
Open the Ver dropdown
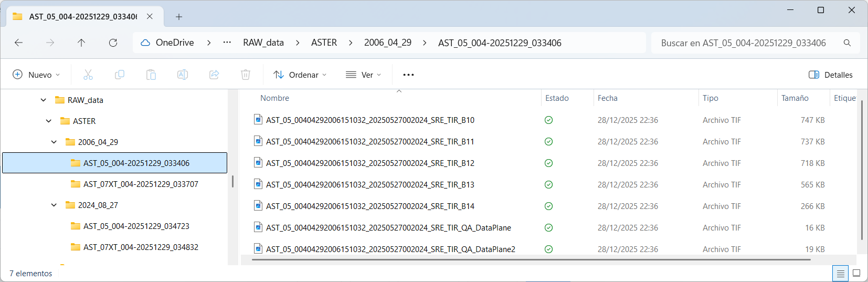coord(363,75)
